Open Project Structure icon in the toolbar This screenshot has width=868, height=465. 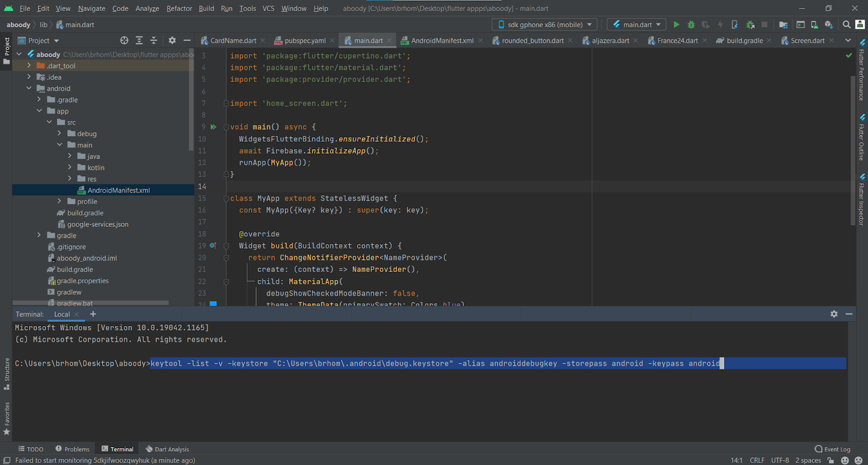tap(783, 24)
